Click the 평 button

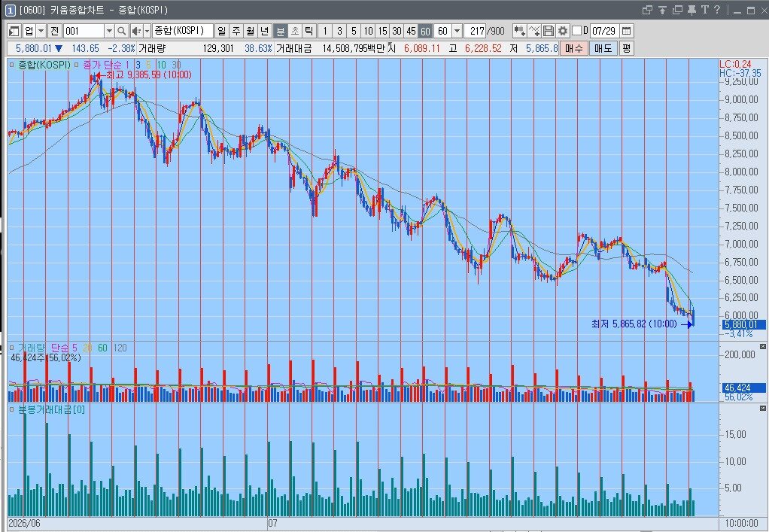626,48
